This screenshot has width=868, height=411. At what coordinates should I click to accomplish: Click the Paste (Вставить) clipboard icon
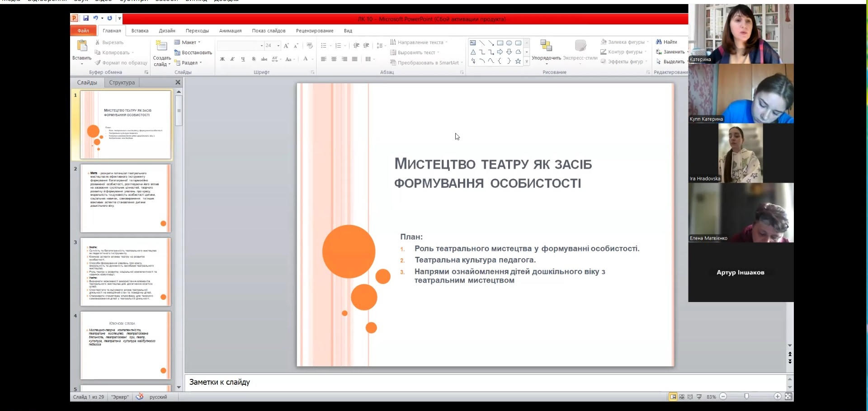tap(82, 46)
